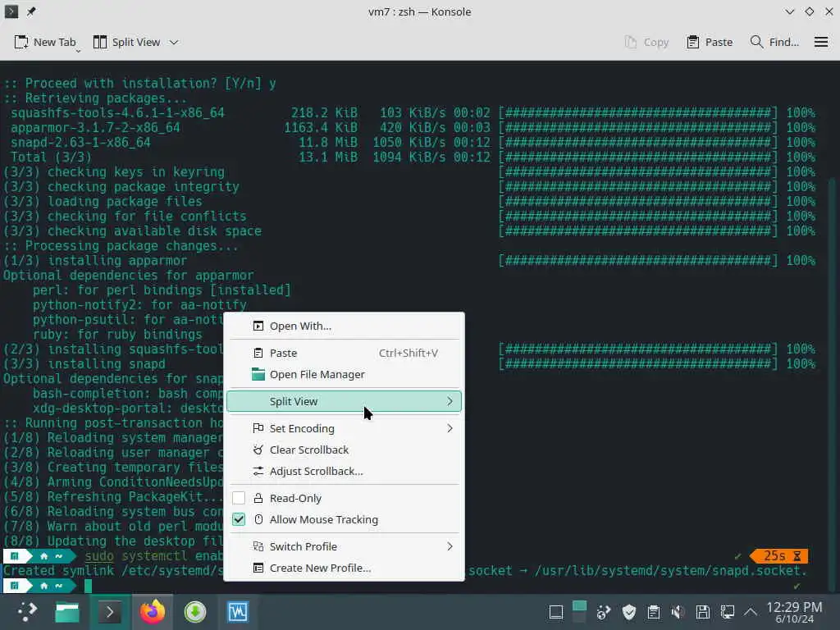The image size is (840, 630).
Task: Click the folder icon beside Open File Manager
Action: click(258, 374)
